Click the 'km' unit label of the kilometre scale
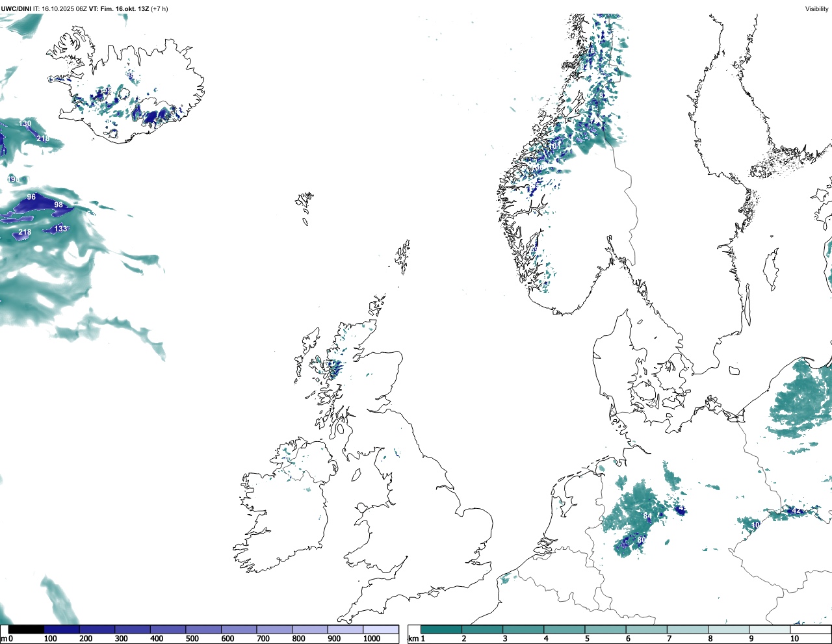This screenshot has height=644, width=832. (413, 639)
